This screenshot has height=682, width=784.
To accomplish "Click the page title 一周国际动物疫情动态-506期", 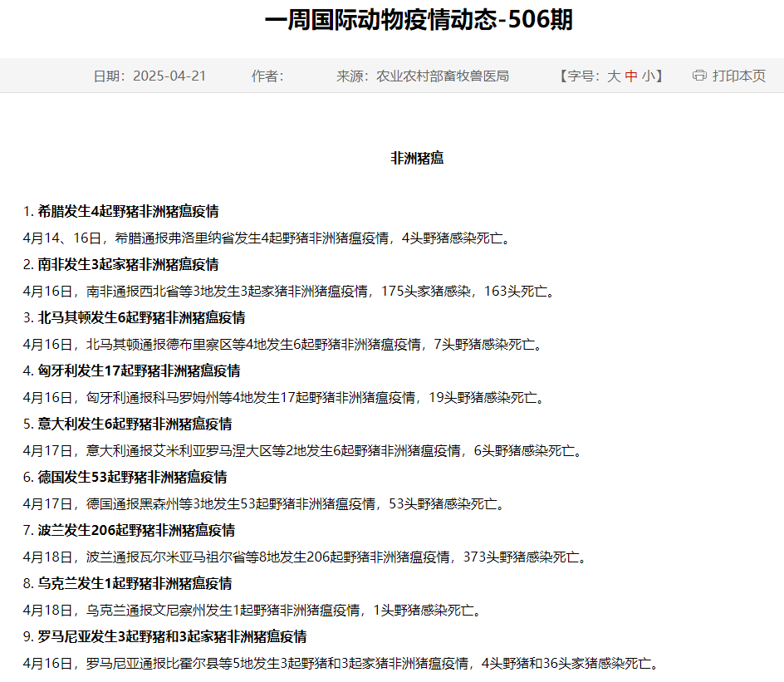I will (419, 20).
